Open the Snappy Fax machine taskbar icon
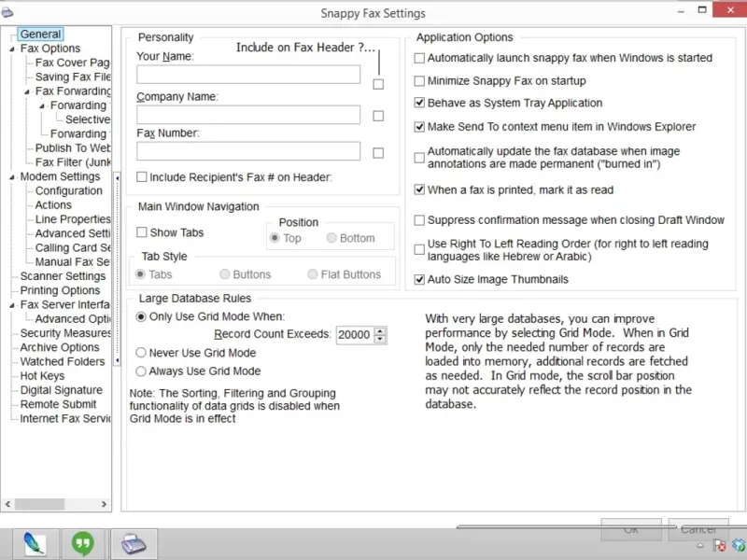Viewport: 747px width, 560px height. 134,544
